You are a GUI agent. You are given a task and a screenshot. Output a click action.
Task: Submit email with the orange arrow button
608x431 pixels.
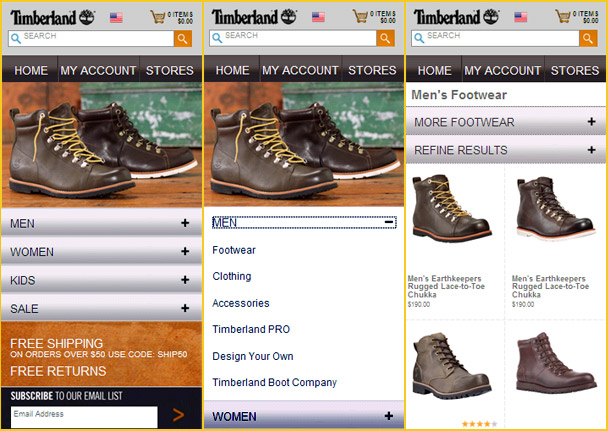178,415
